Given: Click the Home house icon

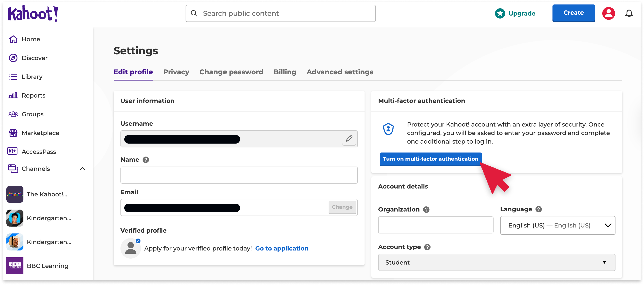Looking at the screenshot, I should point(13,39).
